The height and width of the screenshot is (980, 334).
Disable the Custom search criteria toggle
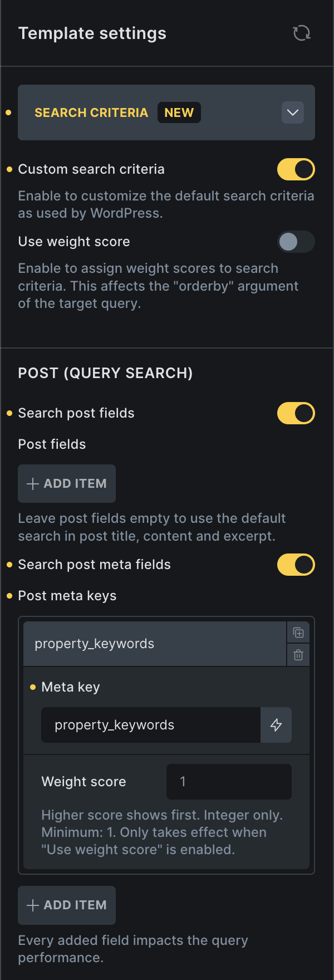click(296, 169)
